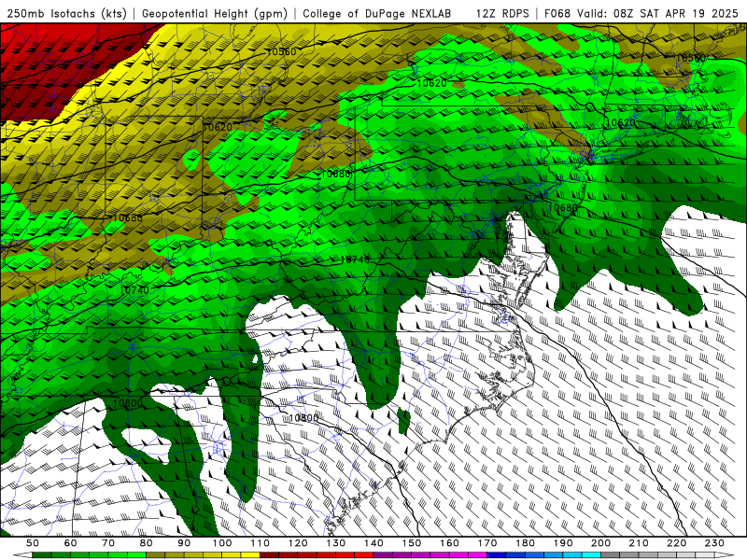This screenshot has height=560, width=747.
Task: Click the '250mb Isotachs (kts)' title text
Action: [x=66, y=13]
